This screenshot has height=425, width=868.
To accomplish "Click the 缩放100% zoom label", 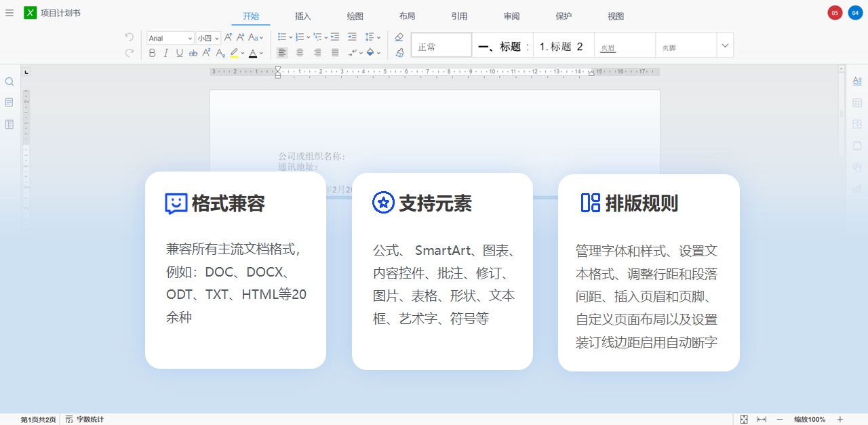I will [810, 420].
